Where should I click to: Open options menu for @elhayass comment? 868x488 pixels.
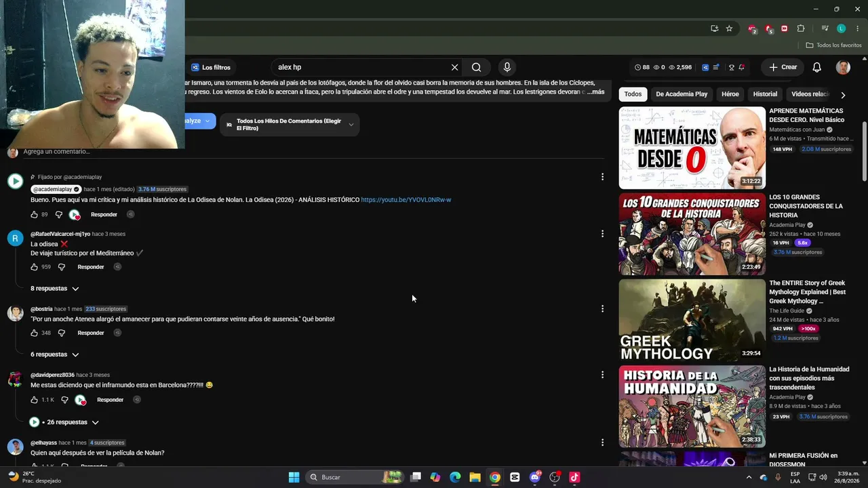(602, 443)
